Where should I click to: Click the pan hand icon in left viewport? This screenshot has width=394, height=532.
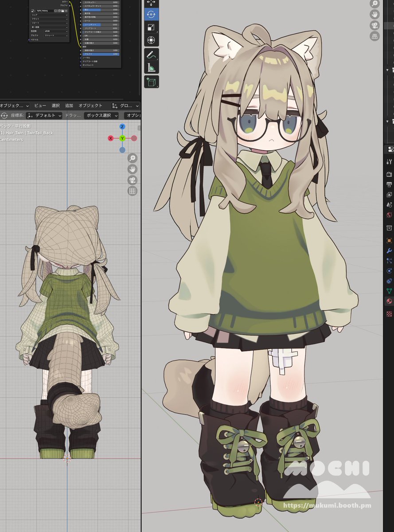pyautogui.click(x=132, y=169)
